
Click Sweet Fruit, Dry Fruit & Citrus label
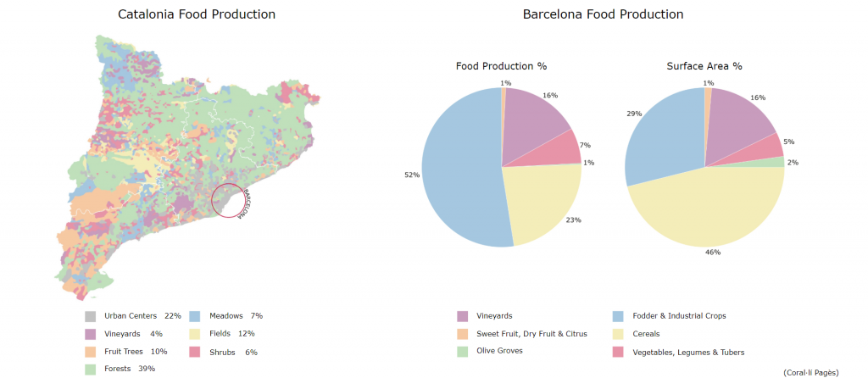pyautogui.click(x=531, y=333)
